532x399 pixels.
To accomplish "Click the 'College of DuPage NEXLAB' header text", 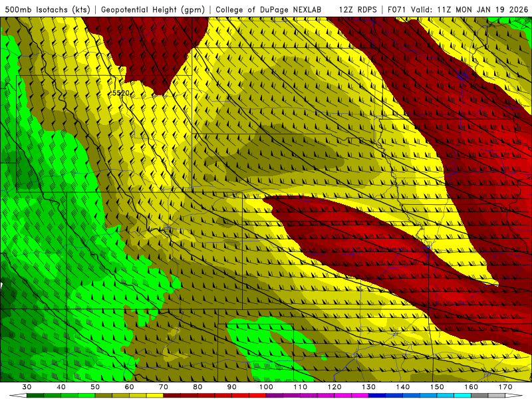I will pyautogui.click(x=269, y=9).
